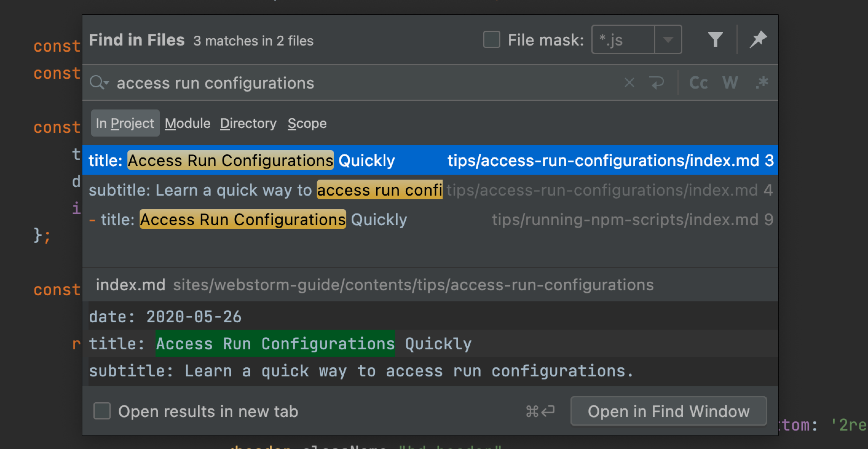
Task: Click the new line arrow icon in search field
Action: pos(657,83)
